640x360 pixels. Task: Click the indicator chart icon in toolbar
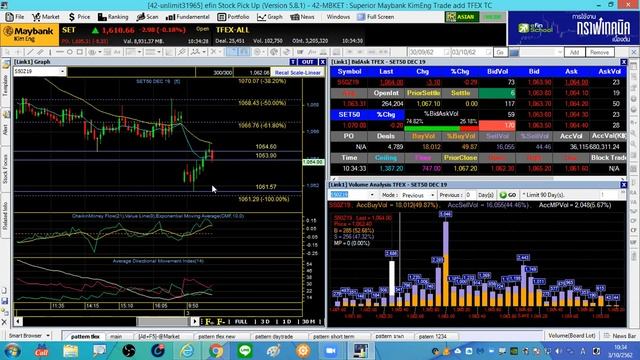pyautogui.click(x=197, y=52)
